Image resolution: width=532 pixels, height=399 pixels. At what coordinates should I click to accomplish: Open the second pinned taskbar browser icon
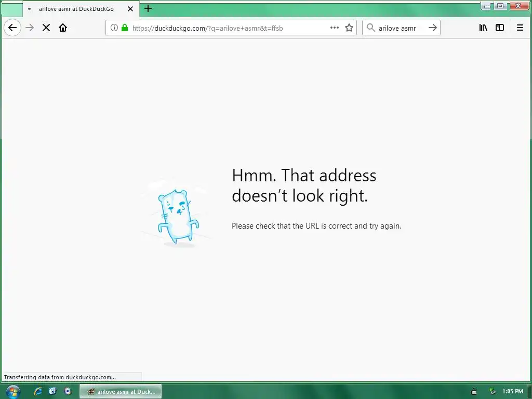point(52,391)
